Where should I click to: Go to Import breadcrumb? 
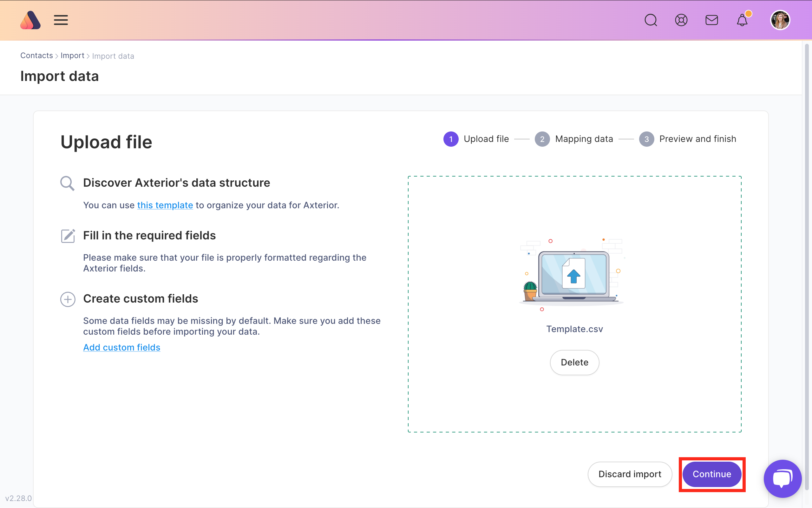[x=72, y=56]
